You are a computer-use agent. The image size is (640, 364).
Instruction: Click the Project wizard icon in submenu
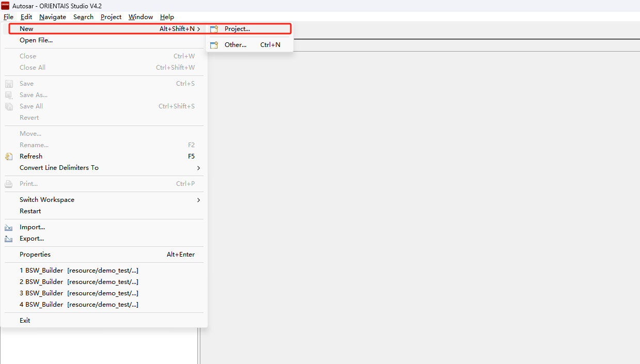(x=214, y=29)
